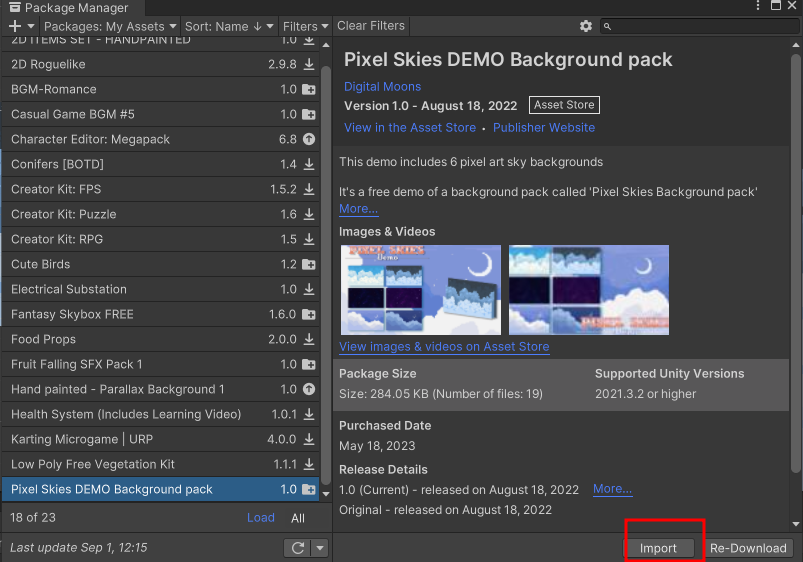The width and height of the screenshot is (803, 562).
Task: Select Low Poly Free Vegetation Kit
Action: (161, 464)
